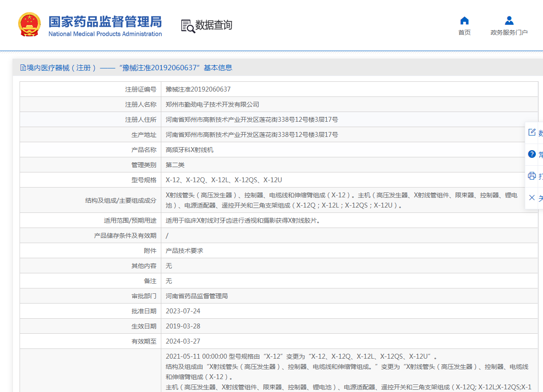
Task: Click approval date 2023-07-24
Action: click(183, 311)
